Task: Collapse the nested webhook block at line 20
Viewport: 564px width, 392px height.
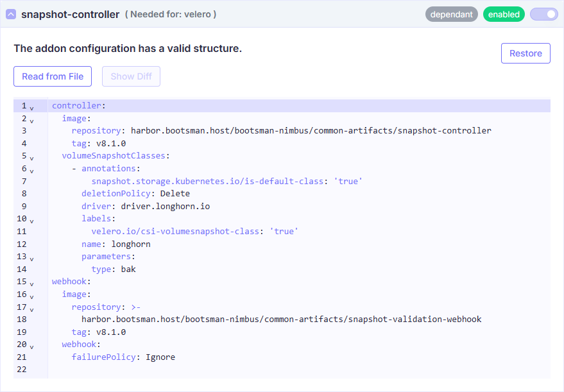Action: [32, 346]
